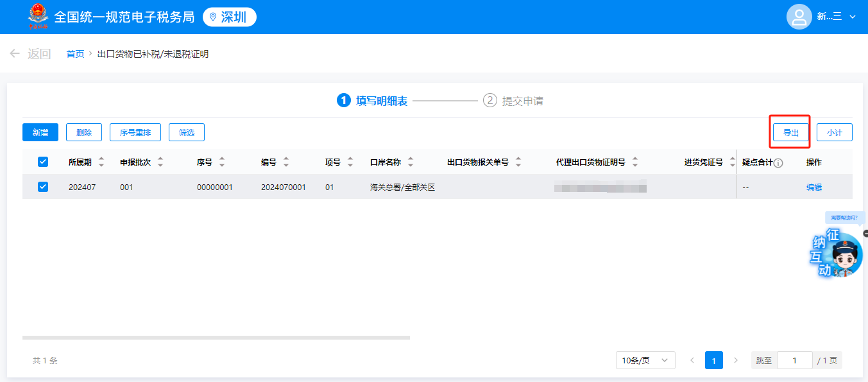868x382 pixels.
Task: Sort by 所属期 column arrows
Action: click(x=101, y=162)
